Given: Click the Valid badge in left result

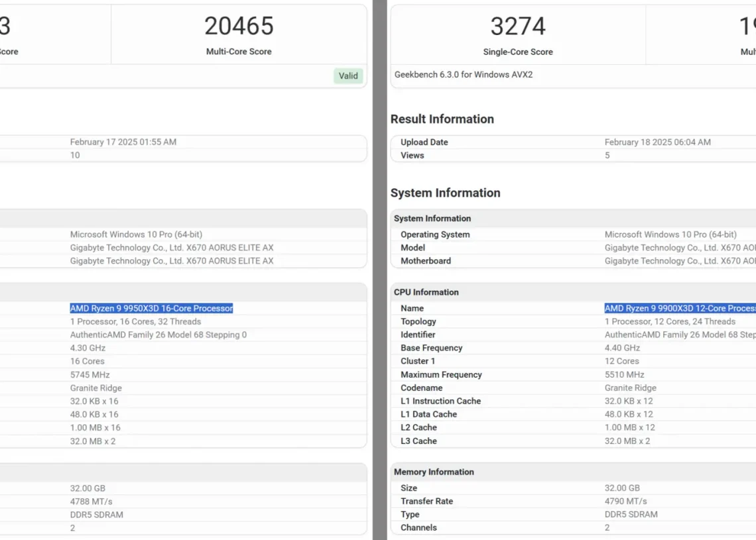Looking at the screenshot, I should click(348, 76).
